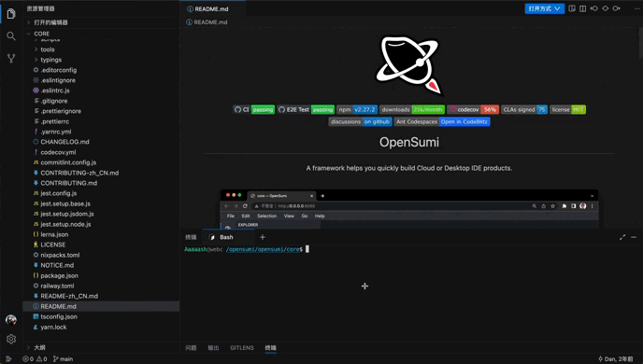This screenshot has height=364, width=643.
Task: Click the user avatar in activity bar
Action: click(11, 320)
